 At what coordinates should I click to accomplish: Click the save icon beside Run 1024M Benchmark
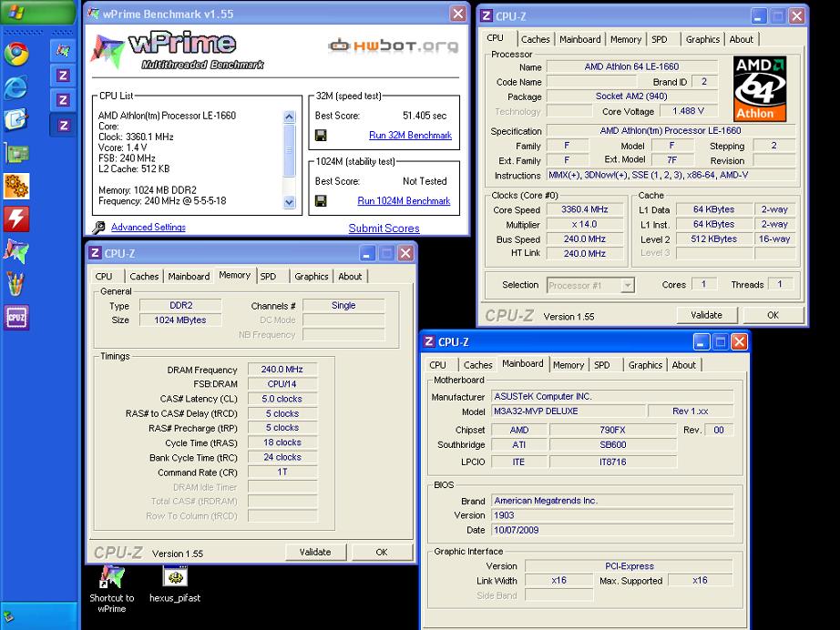coord(321,200)
